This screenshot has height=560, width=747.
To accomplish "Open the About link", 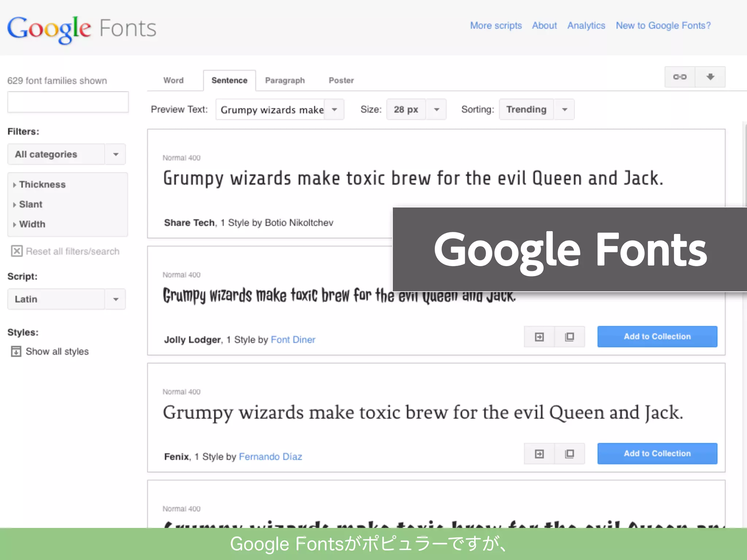I will tap(544, 26).
